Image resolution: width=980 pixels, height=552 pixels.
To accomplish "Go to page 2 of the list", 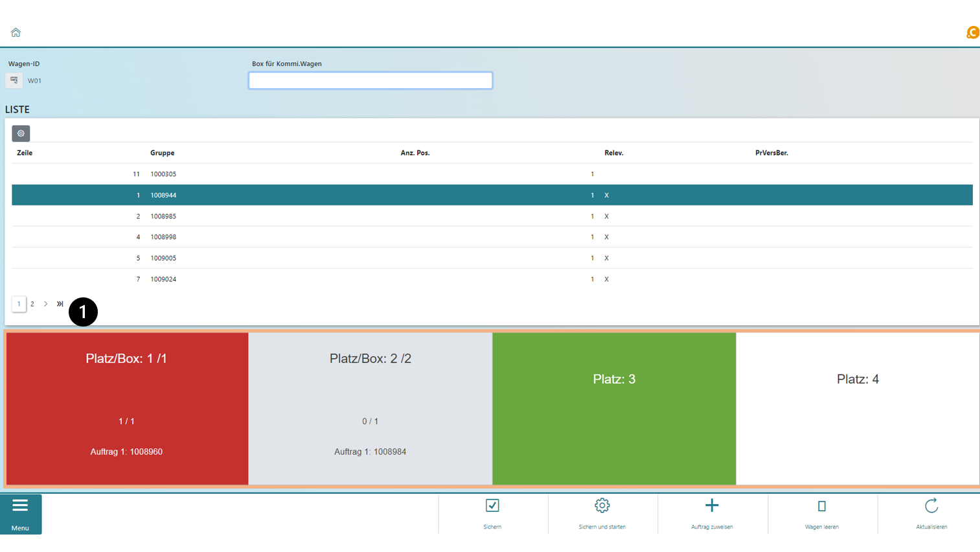I will (x=32, y=304).
